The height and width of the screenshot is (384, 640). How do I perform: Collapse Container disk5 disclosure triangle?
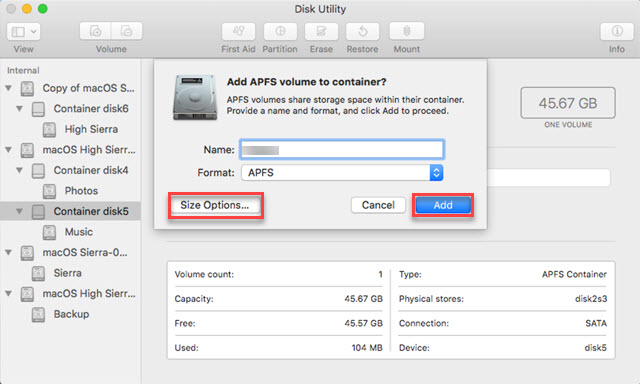[x=19, y=211]
